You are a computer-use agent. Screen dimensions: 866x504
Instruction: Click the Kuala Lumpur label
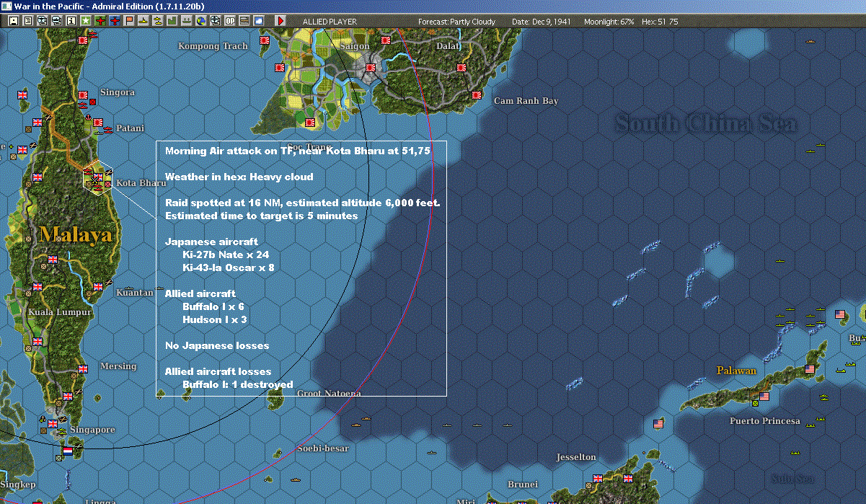[x=60, y=312]
